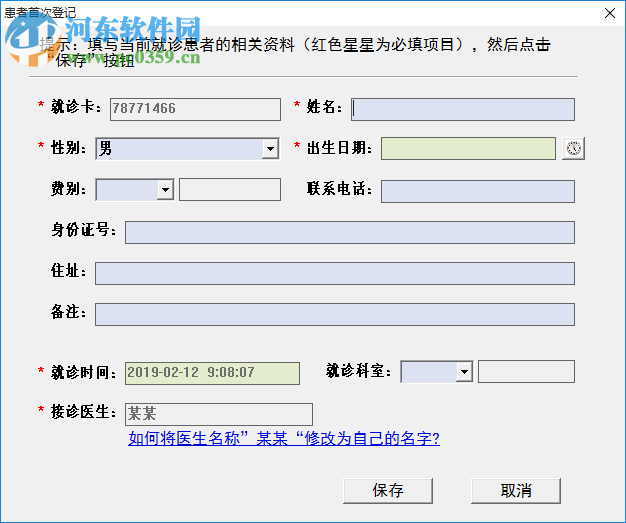The width and height of the screenshot is (626, 523).
Task: Select the 性别 combo box showing 男
Action: coord(187,149)
